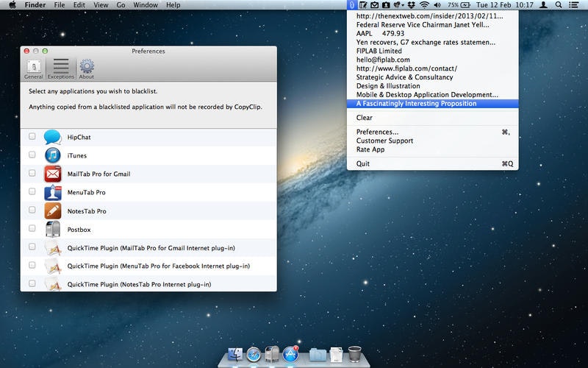Viewport: 588px width, 368px height.
Task: Choose Clear in CopyClip menu
Action: [x=433, y=118]
